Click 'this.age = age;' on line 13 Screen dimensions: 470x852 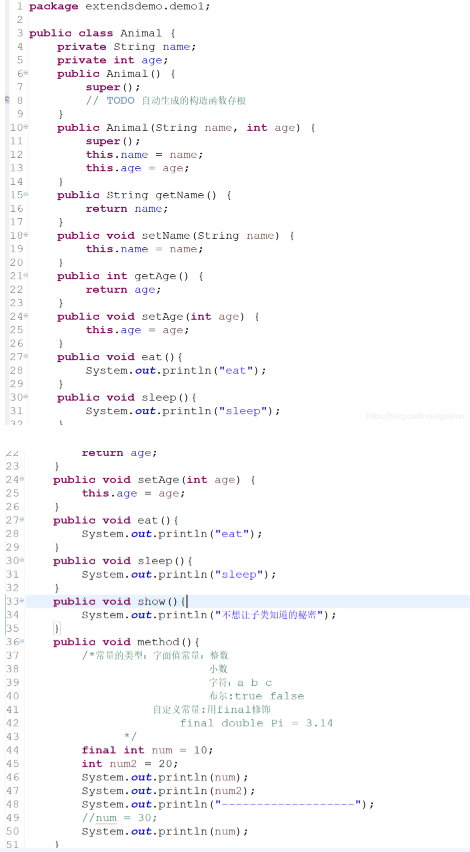(x=137, y=168)
